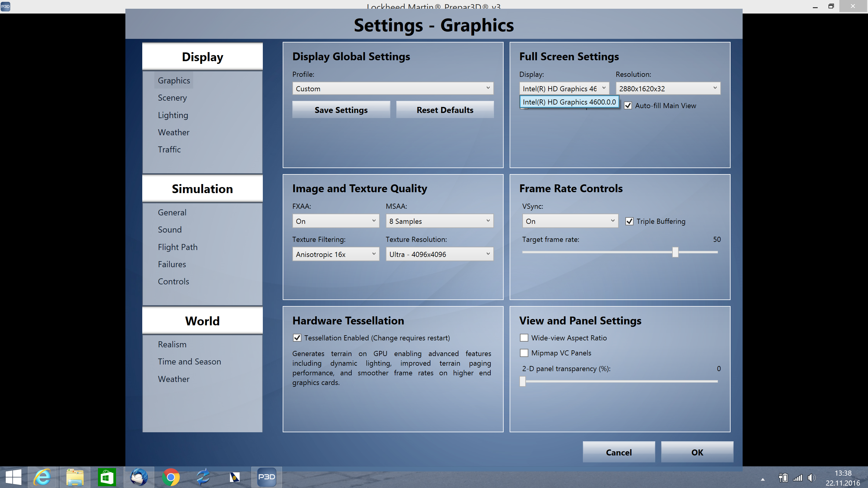Open the volume speaker tray icon
Image resolution: width=868 pixels, height=488 pixels.
[811, 477]
